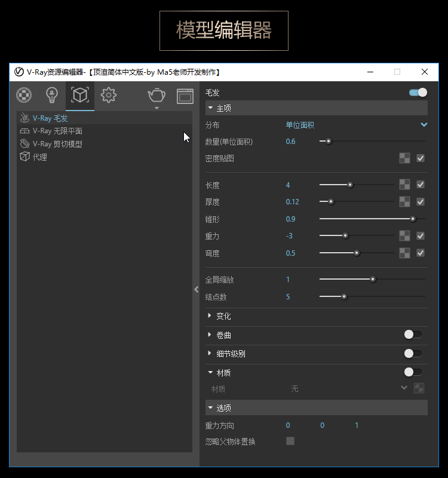Open texture slot for 重力
448x478 pixels.
coord(404,235)
